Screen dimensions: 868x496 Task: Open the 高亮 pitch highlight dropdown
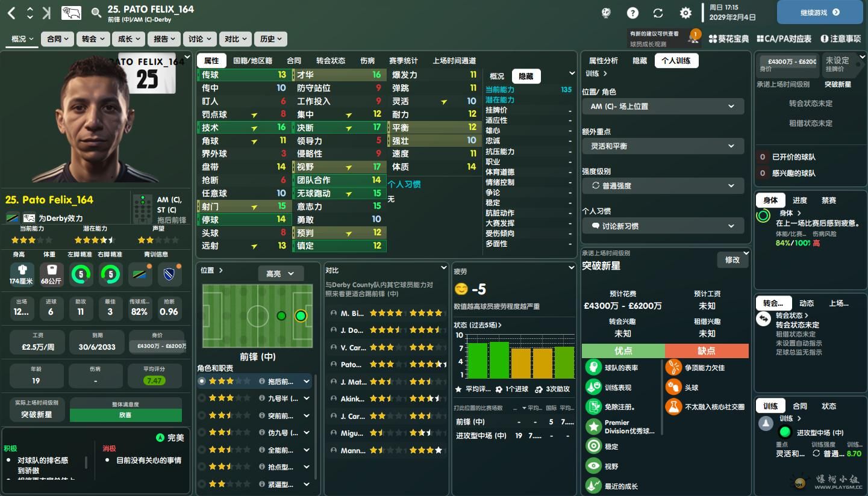point(280,273)
